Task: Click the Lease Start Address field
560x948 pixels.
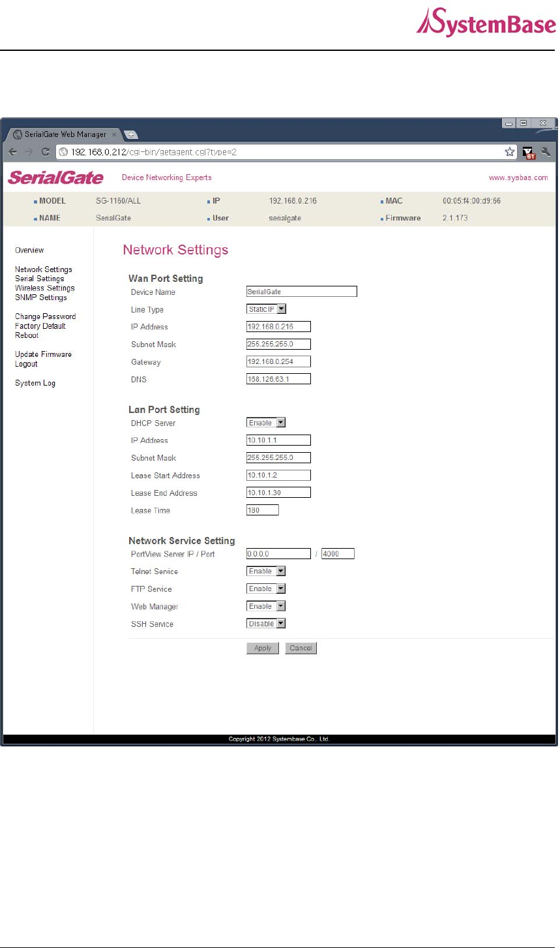Action: tap(278, 476)
